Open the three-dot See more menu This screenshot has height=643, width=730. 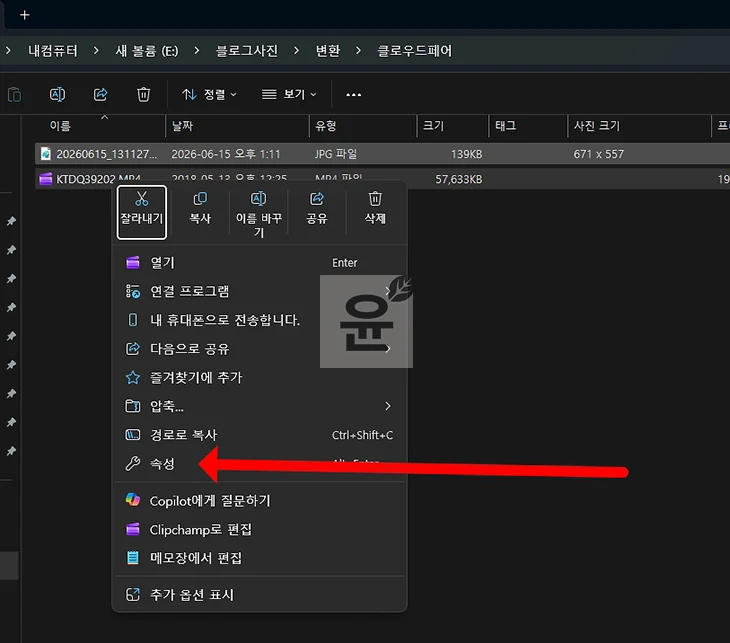(353, 95)
